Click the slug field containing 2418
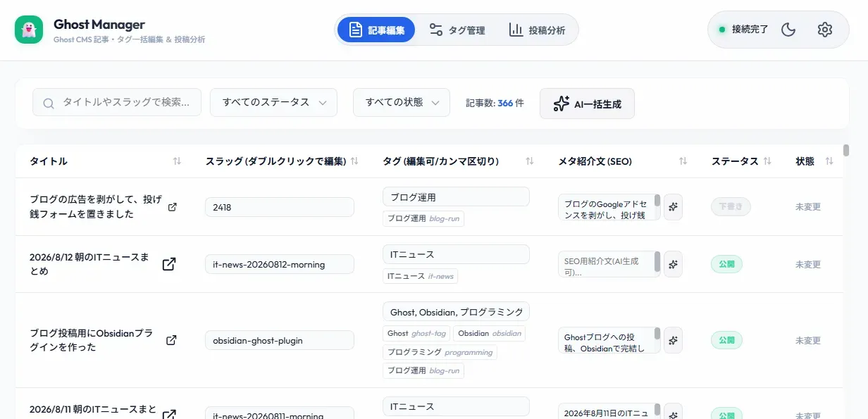Screen dimensions: 868x419 coord(280,207)
